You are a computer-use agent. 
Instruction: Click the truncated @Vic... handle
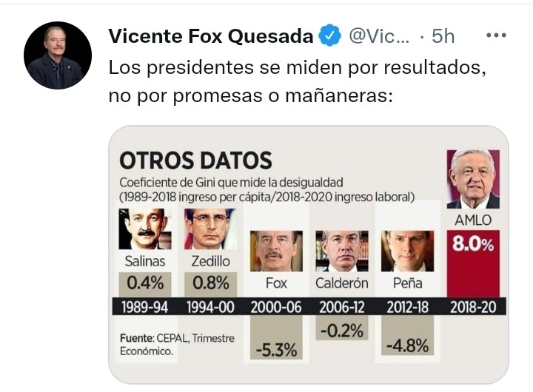(x=379, y=36)
